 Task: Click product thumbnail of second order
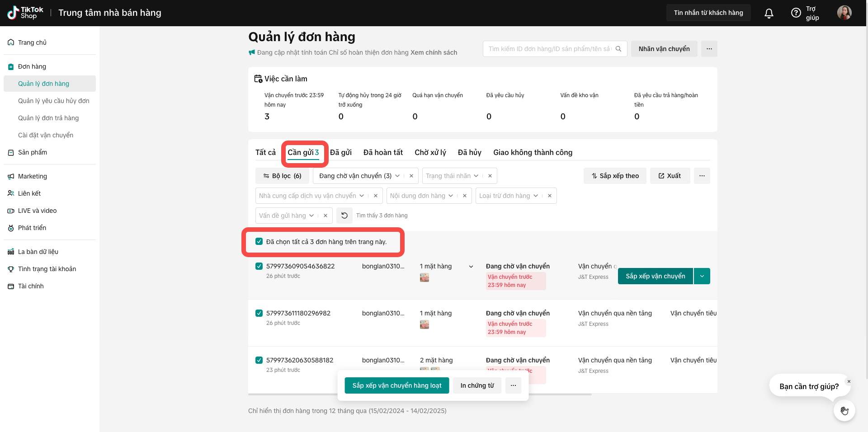point(424,324)
